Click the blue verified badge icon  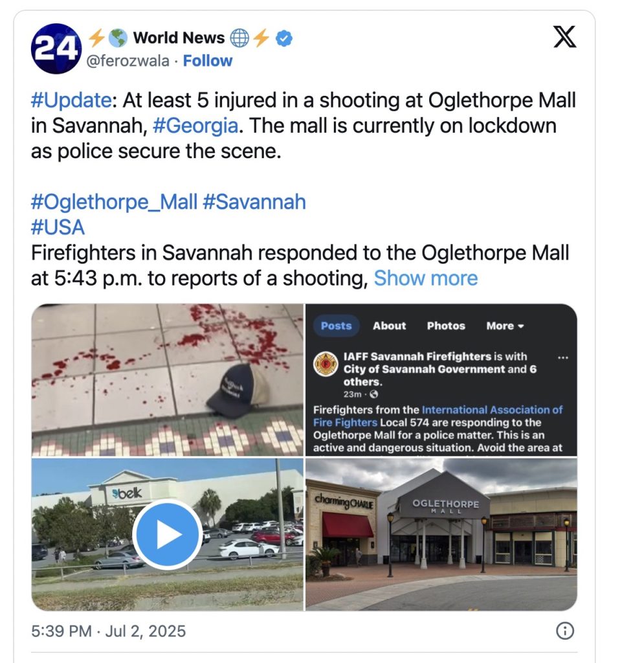(284, 38)
